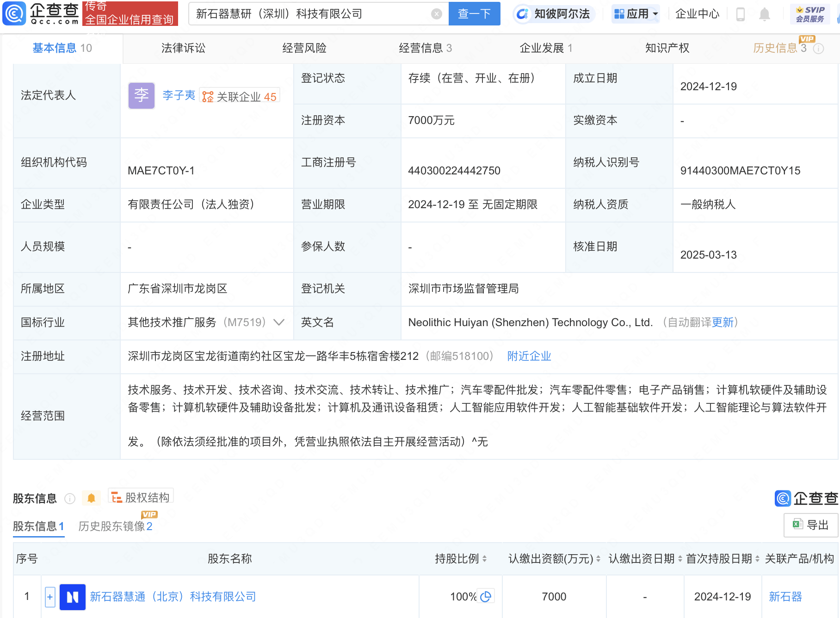Expand shareholder row with plus icon

[x=50, y=597]
